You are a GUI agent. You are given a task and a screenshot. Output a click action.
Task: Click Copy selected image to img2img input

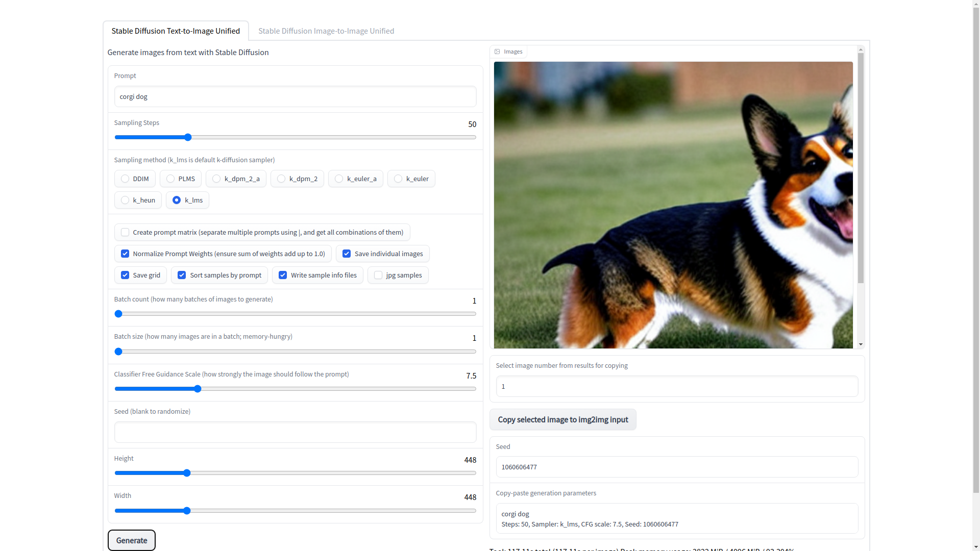[562, 419]
